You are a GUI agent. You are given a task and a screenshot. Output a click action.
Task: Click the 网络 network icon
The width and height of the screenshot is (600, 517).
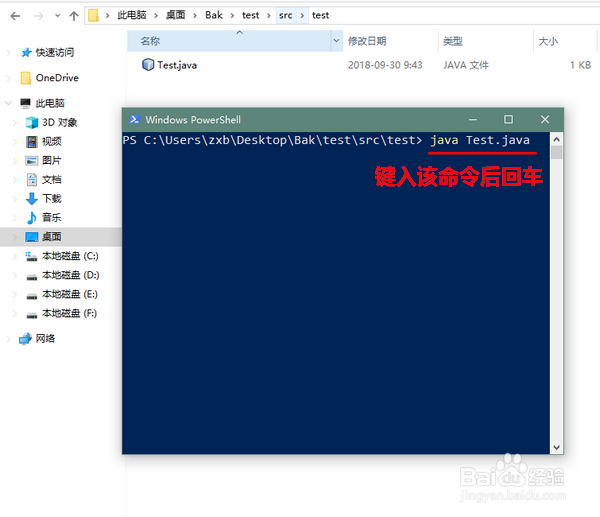point(25,339)
